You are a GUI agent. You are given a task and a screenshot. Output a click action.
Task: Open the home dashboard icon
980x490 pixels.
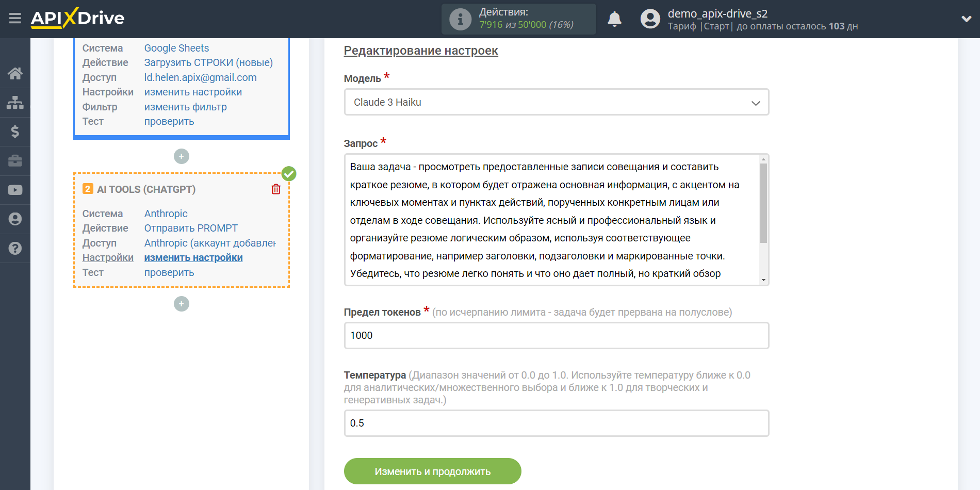[x=15, y=73]
